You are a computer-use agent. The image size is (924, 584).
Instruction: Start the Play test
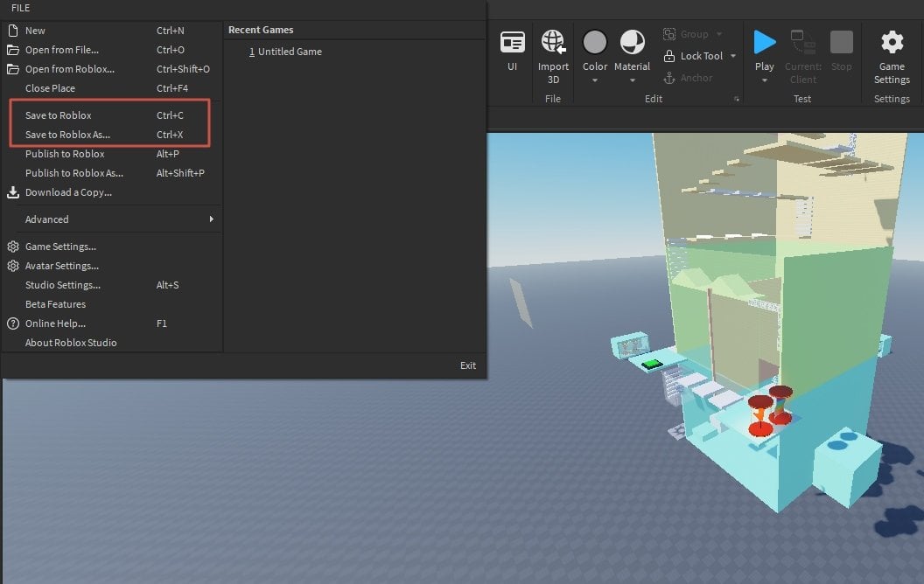point(764,42)
